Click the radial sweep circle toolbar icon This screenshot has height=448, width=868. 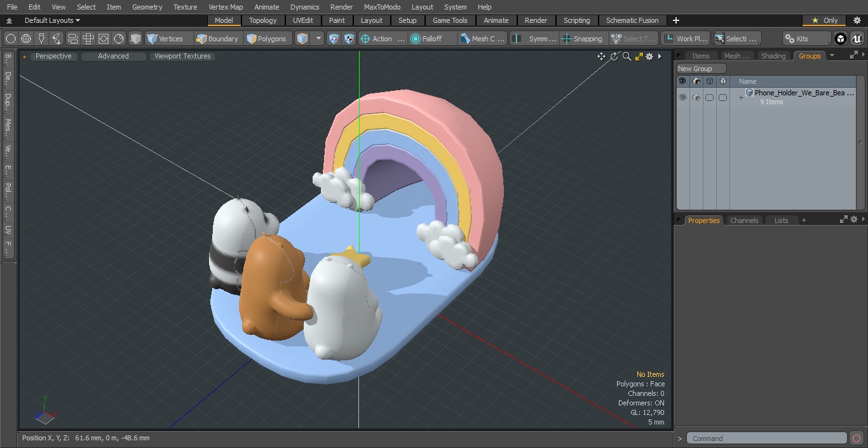click(119, 39)
